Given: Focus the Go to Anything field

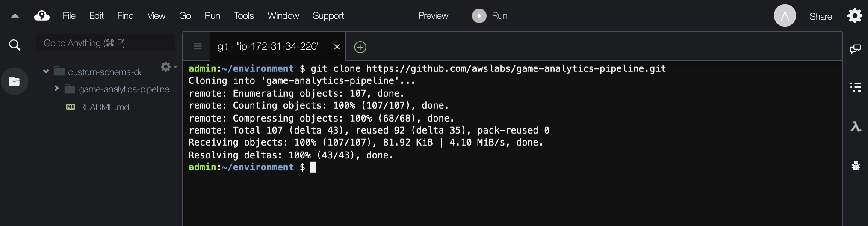Looking at the screenshot, I should (105, 43).
